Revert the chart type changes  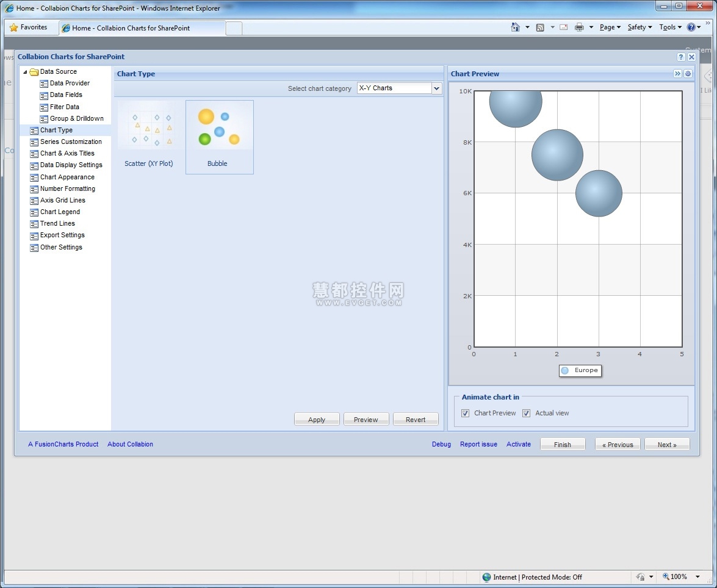[416, 419]
